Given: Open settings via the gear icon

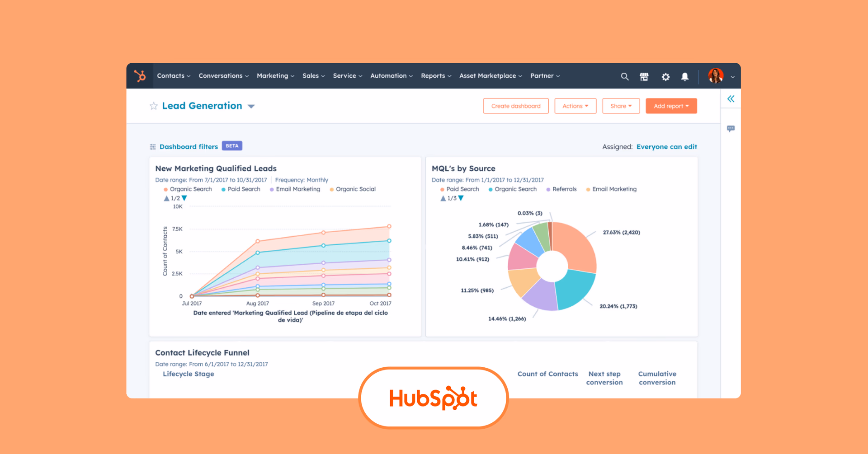Looking at the screenshot, I should (665, 77).
